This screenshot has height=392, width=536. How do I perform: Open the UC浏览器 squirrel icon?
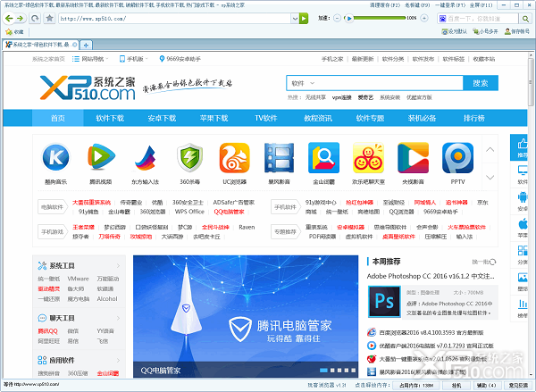click(234, 157)
